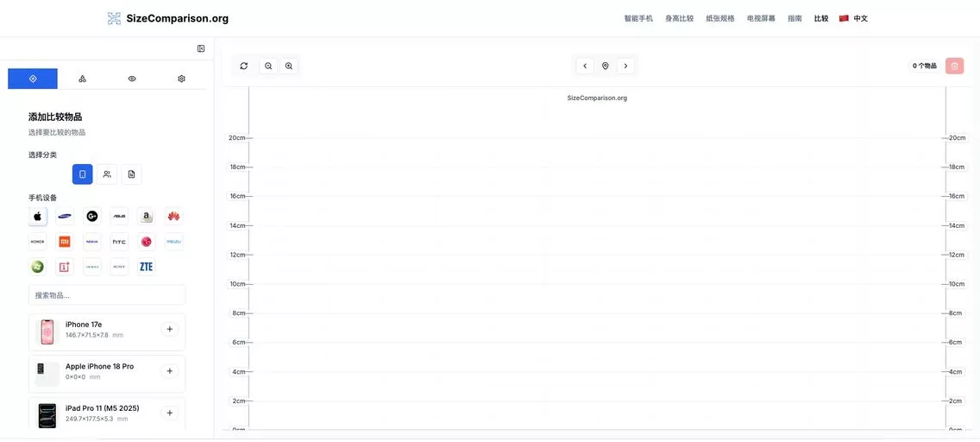Choose the Apple brand logo
This screenshot has height=442, width=980.
tap(37, 217)
